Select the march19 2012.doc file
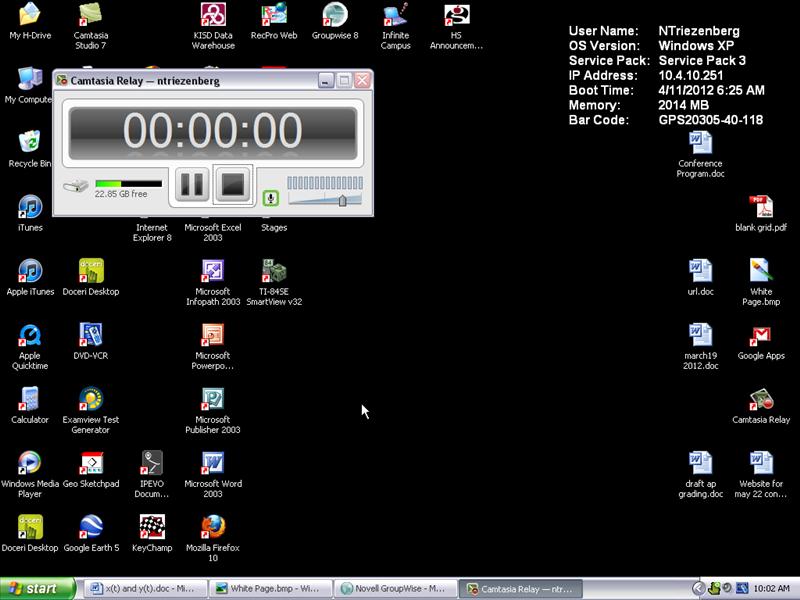The image size is (800, 600). [x=701, y=346]
